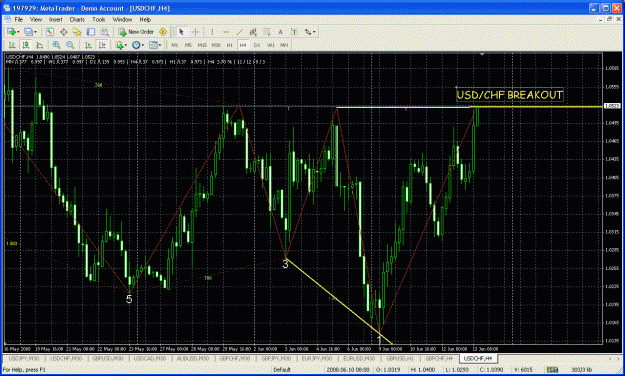Viewport: 625px width, 376px height.
Task: Open the Tools menu
Action: pos(98,20)
